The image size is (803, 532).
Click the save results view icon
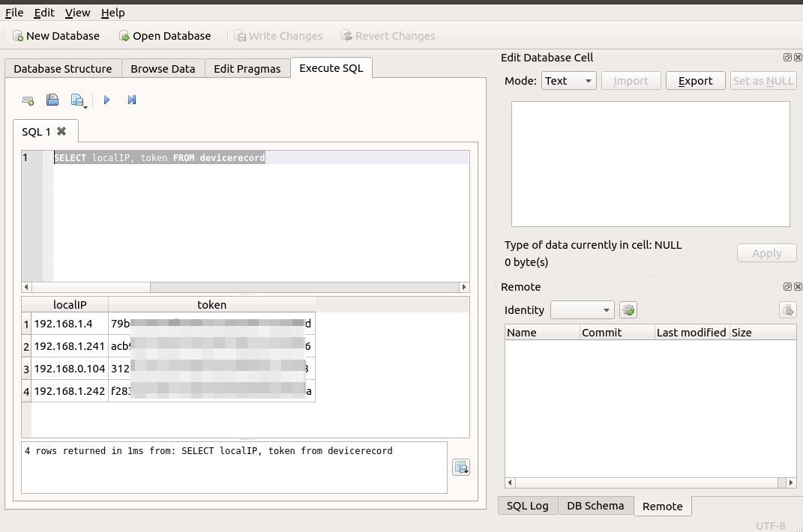click(x=461, y=467)
